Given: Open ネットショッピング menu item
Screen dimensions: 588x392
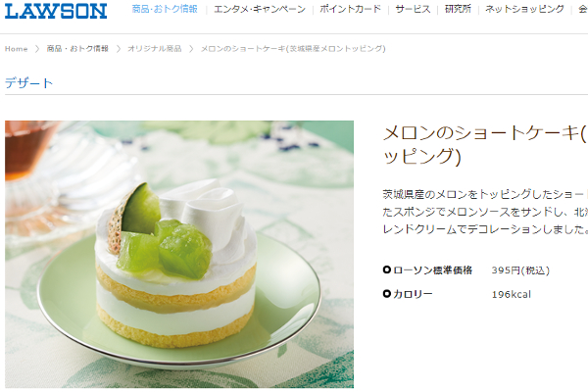Looking at the screenshot, I should (524, 9).
